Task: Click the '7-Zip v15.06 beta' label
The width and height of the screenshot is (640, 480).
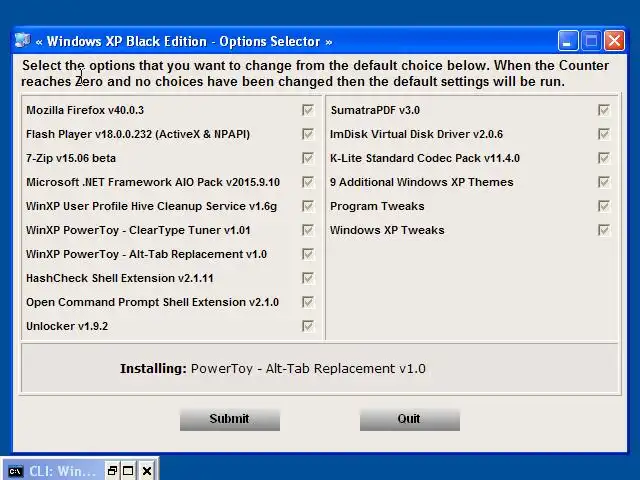Action: click(x=71, y=158)
